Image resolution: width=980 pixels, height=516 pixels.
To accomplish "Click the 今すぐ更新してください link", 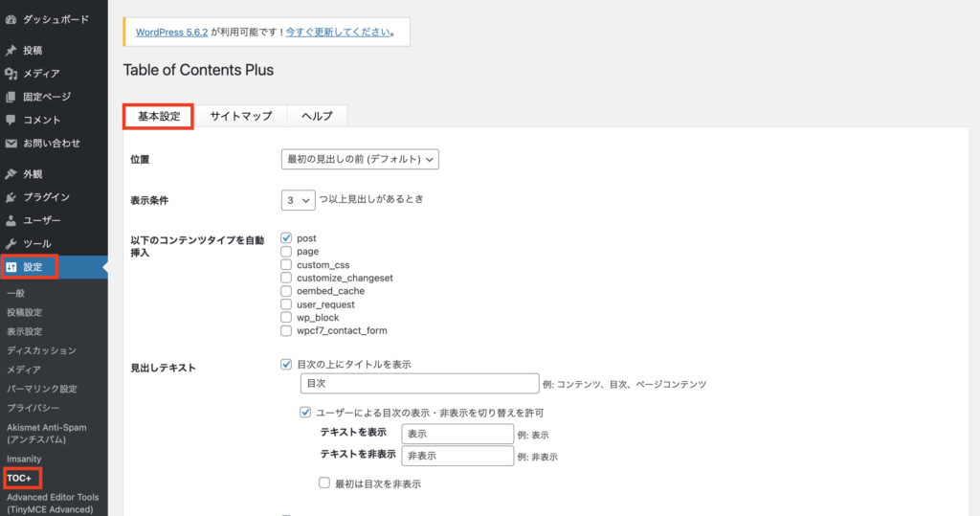I will click(x=338, y=32).
